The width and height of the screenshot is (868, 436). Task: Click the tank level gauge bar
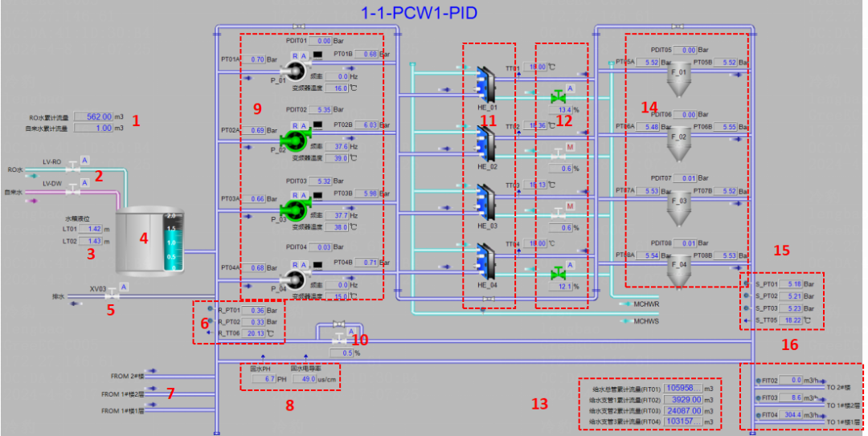point(172,242)
